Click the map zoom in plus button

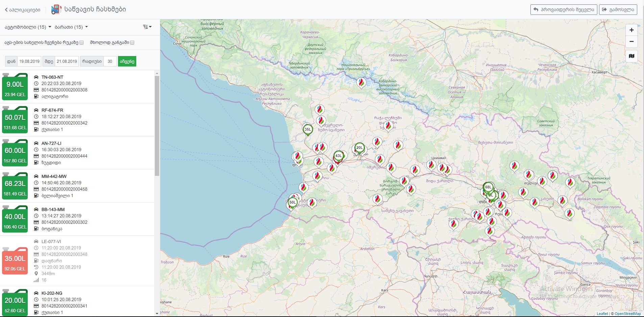(x=631, y=30)
